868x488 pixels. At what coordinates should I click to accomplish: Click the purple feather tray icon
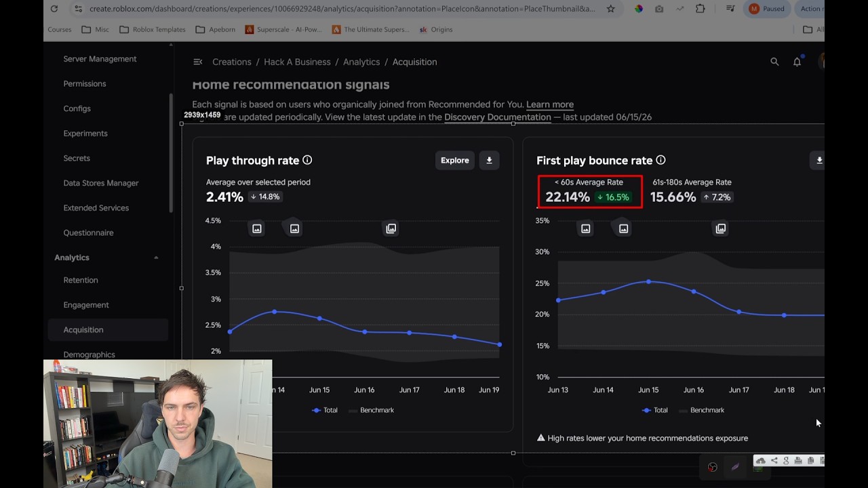pyautogui.click(x=735, y=467)
